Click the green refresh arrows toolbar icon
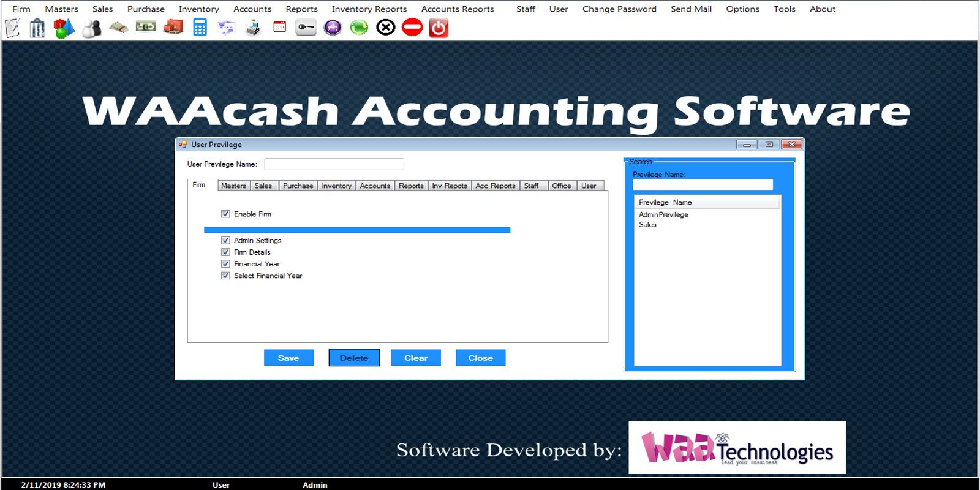Image resolution: width=980 pixels, height=490 pixels. coord(359,28)
